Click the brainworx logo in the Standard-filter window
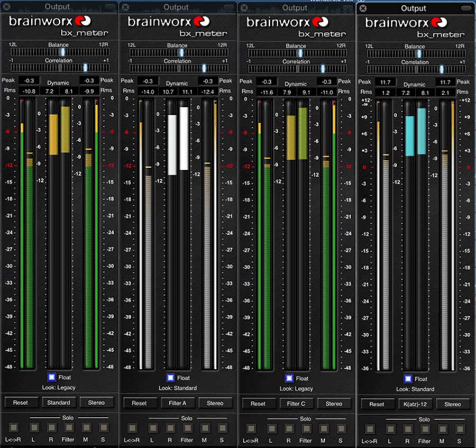The image size is (476, 448). 50,21
